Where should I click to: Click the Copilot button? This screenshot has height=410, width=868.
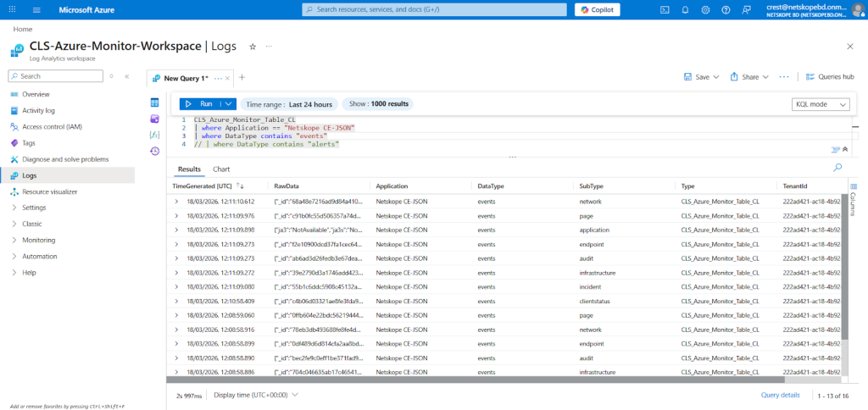[598, 10]
